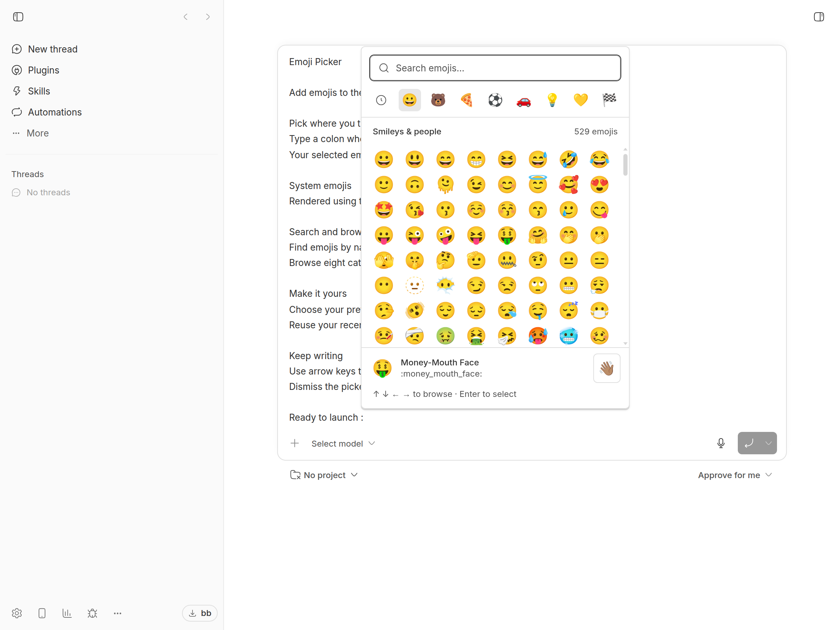Start a New thread
Image resolution: width=840 pixels, height=630 pixels.
45,49
